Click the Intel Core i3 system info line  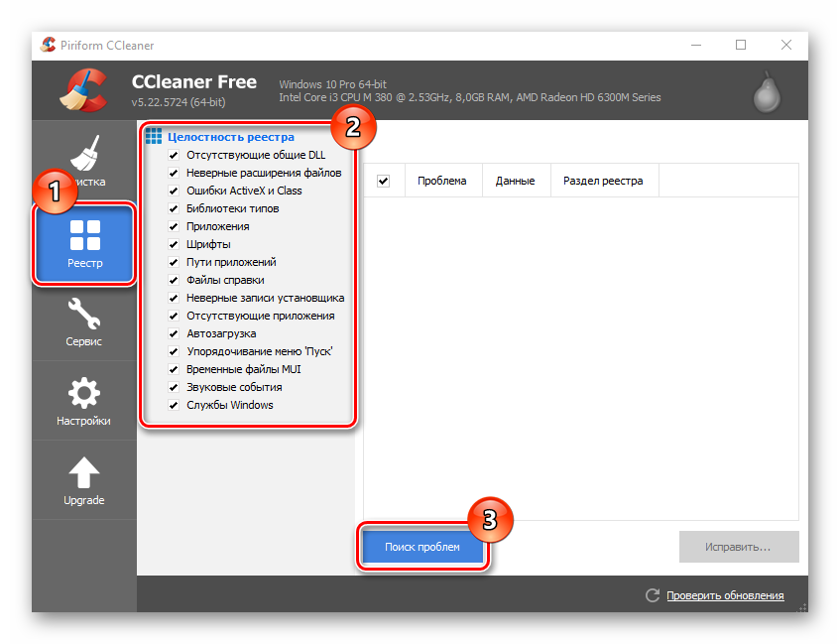(x=470, y=97)
